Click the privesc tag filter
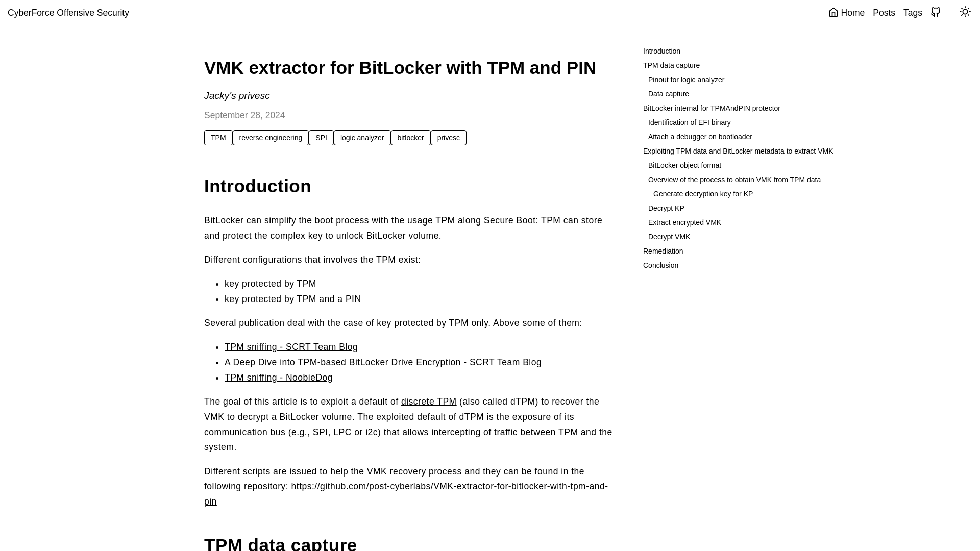Screen dimensions: 980x551 [x=448, y=137]
